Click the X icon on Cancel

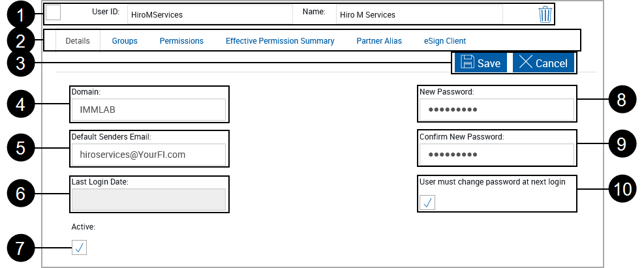[x=525, y=63]
